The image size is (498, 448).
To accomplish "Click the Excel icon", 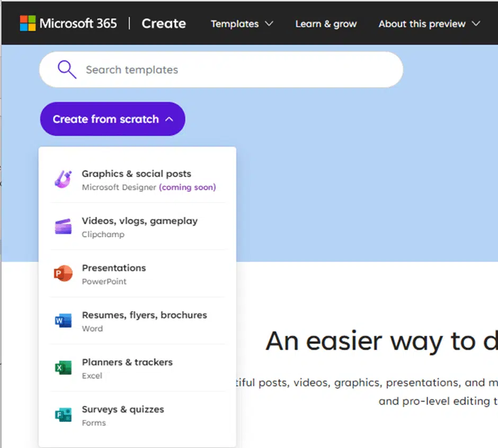I will click(63, 367).
